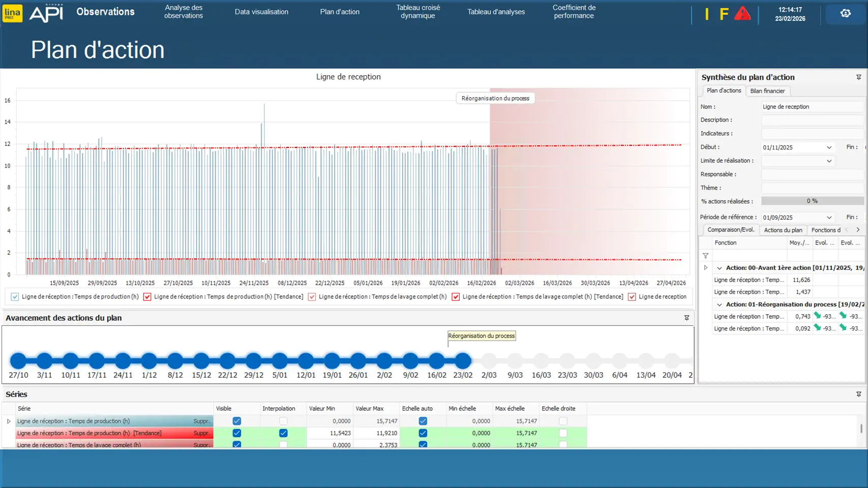Click Suppr. on the Tendance series row

pos(201,433)
